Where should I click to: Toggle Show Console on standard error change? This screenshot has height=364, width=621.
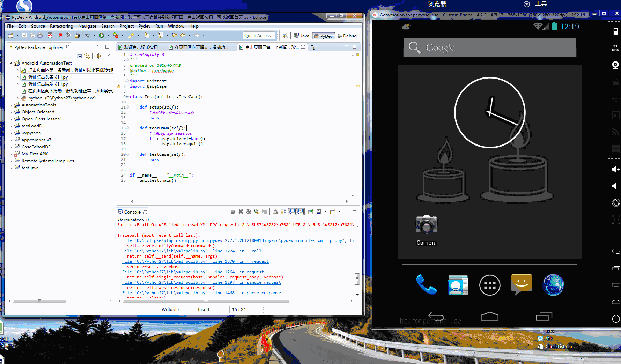[300, 211]
